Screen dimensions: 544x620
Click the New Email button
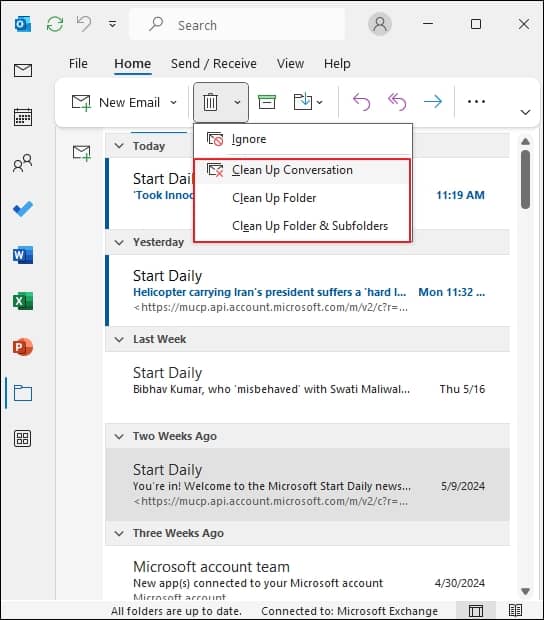[x=116, y=102]
